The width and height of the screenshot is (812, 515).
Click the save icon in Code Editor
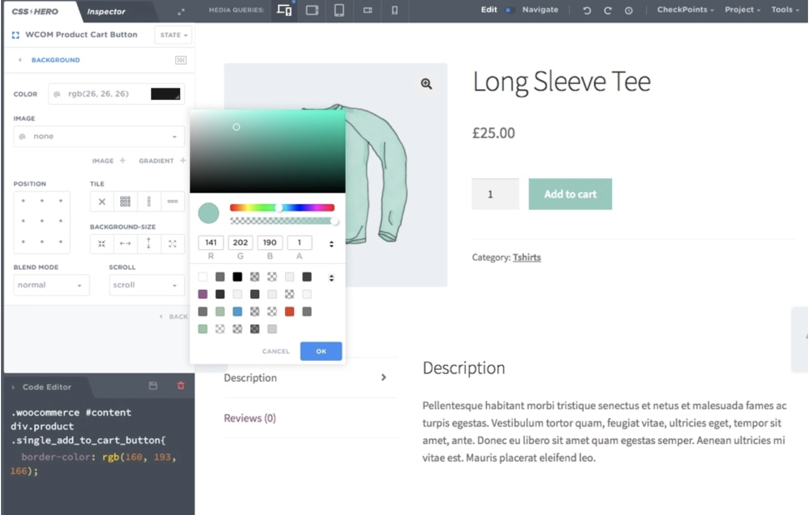click(153, 386)
